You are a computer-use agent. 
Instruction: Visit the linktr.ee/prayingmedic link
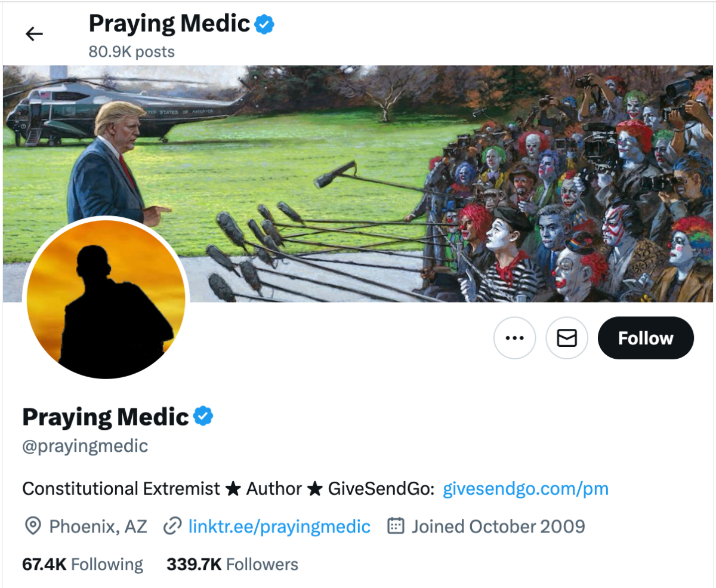pyautogui.click(x=279, y=526)
